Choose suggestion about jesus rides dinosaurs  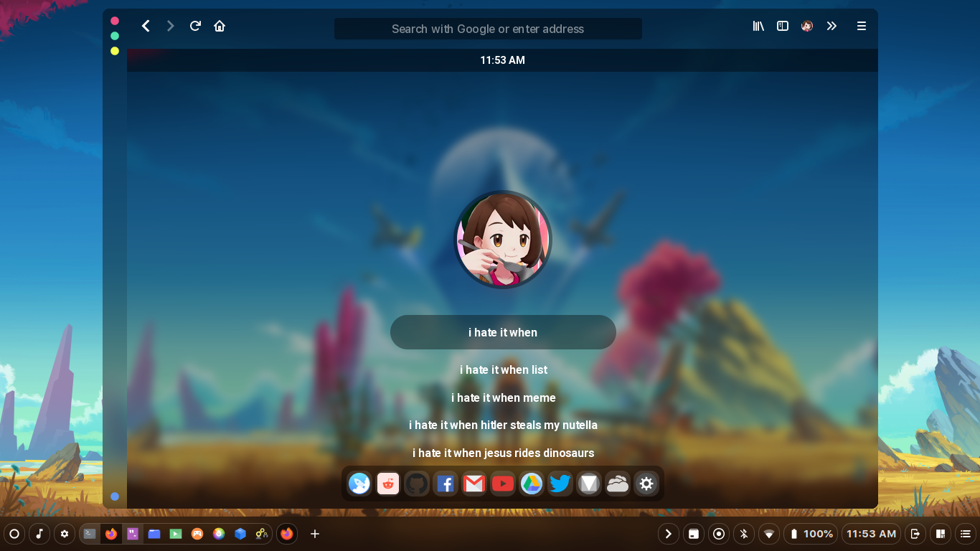click(x=504, y=453)
